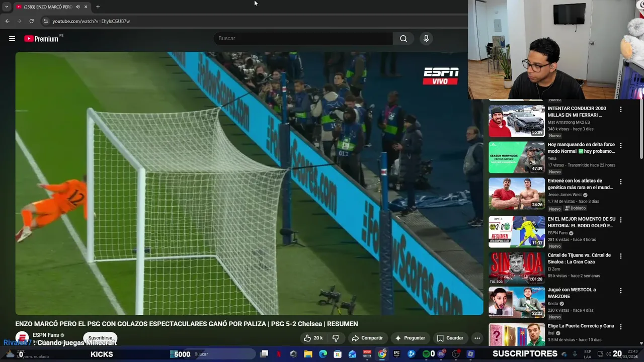
Task: Open options menu for Cártel de Tijuana video
Action: coord(620,256)
